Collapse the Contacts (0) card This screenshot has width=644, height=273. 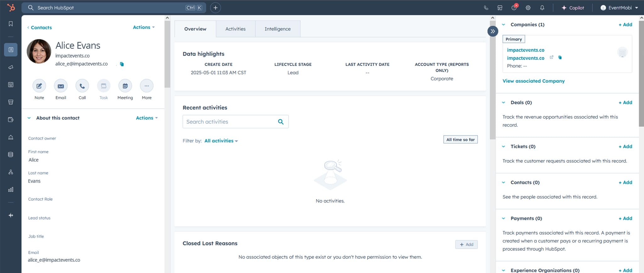[x=503, y=182]
